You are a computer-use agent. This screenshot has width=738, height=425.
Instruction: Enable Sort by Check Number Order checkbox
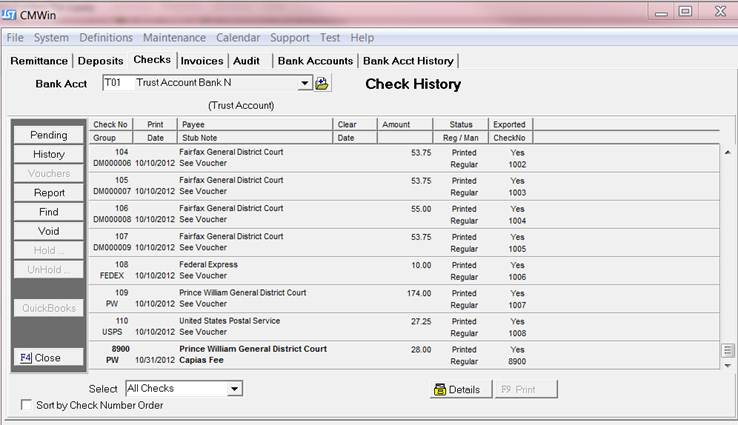point(27,405)
